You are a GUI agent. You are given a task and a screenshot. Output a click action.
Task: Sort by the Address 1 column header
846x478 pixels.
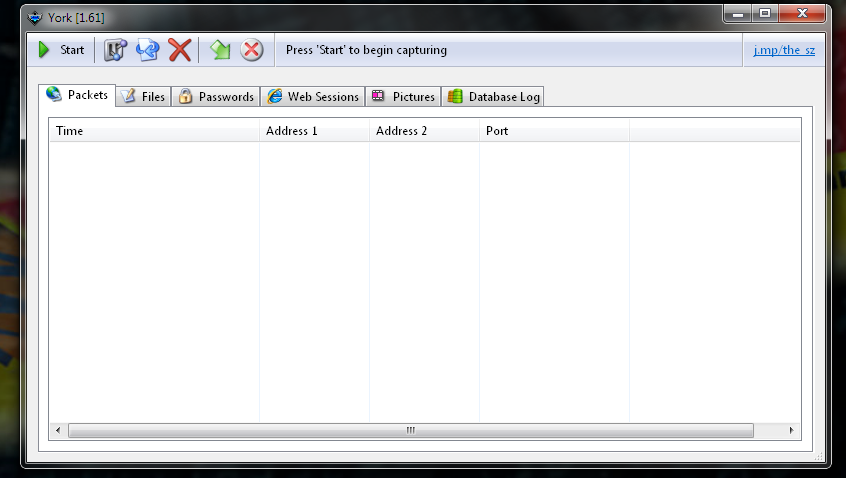tap(315, 131)
